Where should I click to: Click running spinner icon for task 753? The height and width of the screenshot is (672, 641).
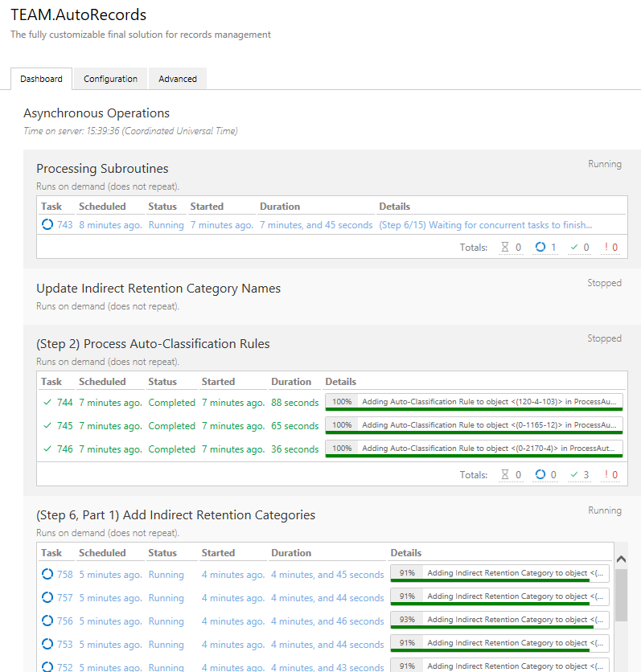(x=47, y=644)
